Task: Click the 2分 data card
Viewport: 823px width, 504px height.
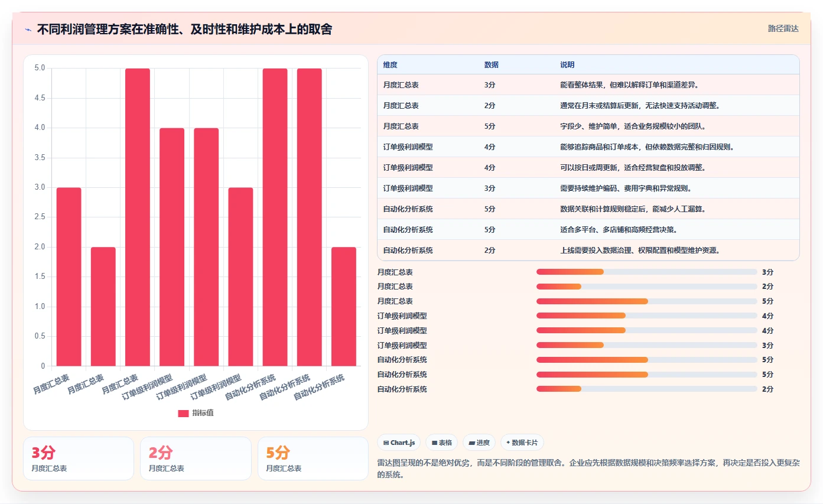Action: coord(196,459)
